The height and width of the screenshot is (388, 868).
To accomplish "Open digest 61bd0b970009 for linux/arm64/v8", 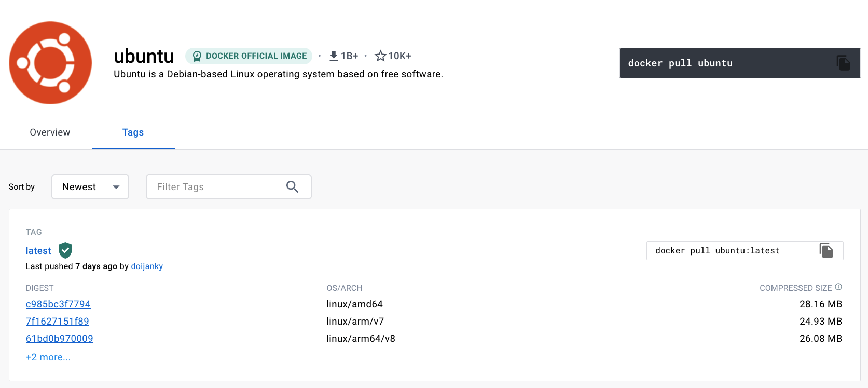I will pyautogui.click(x=60, y=339).
